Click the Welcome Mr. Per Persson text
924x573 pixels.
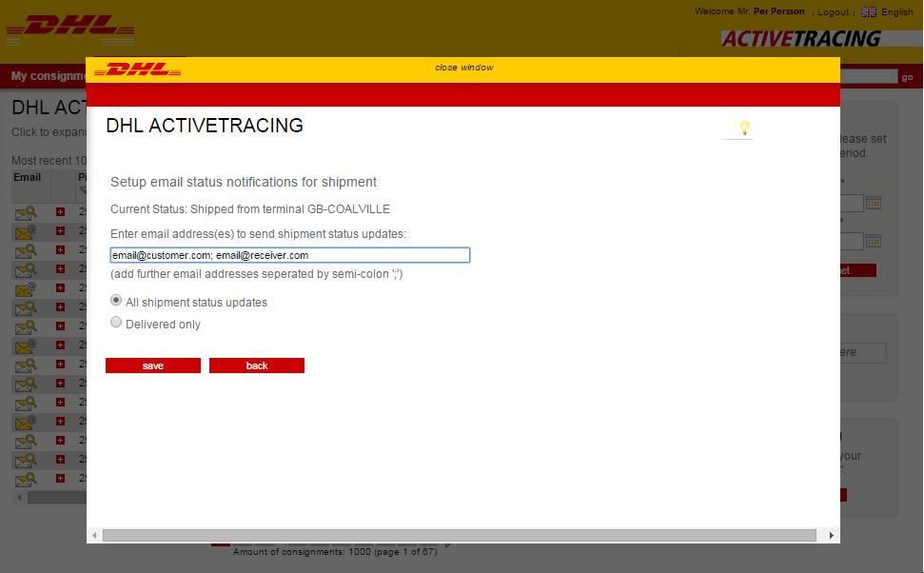tap(750, 11)
